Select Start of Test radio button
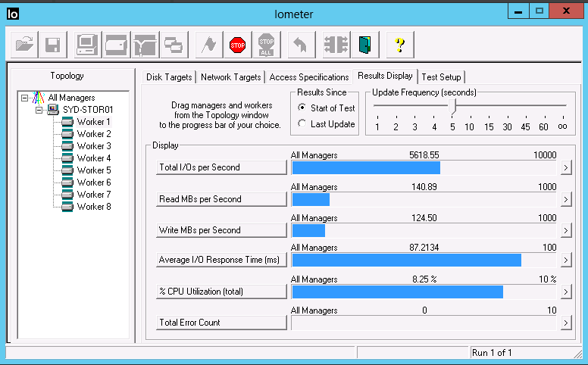 tap(302, 108)
